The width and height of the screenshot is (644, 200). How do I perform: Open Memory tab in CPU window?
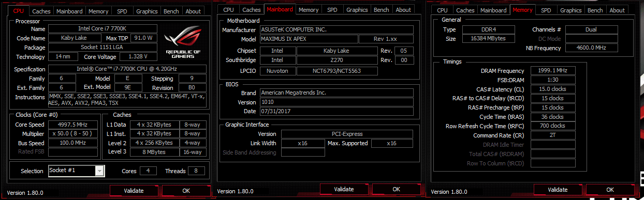(98, 11)
